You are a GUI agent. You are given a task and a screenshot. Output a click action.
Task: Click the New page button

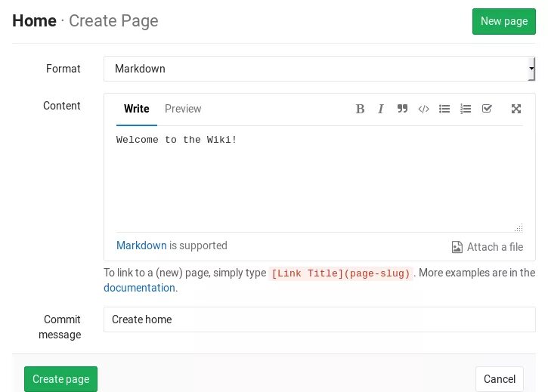coord(503,21)
